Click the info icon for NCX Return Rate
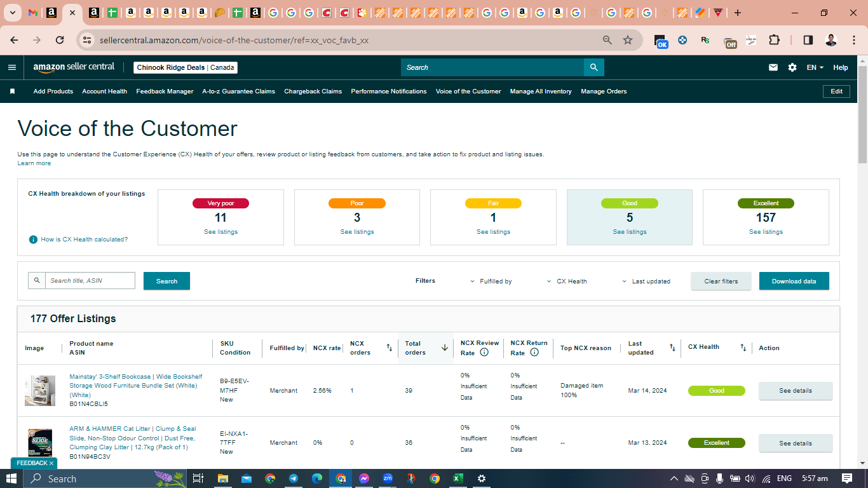Image resolution: width=868 pixels, height=488 pixels. (x=534, y=352)
